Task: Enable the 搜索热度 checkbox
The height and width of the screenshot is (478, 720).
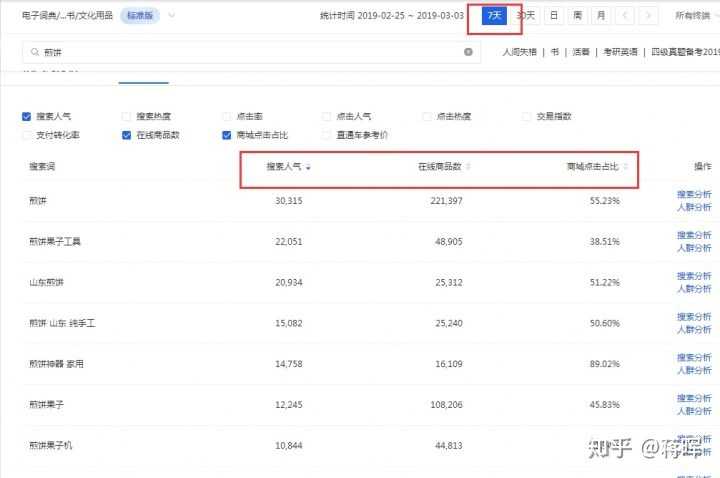Action: (126, 116)
